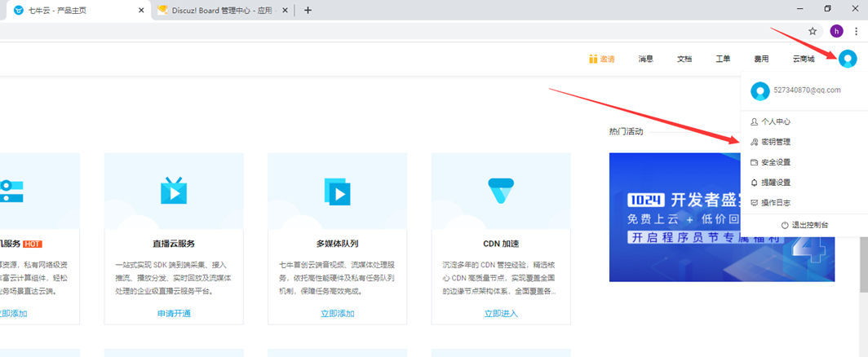
Task: Click the 直播云服务 TV icon
Action: (174, 191)
